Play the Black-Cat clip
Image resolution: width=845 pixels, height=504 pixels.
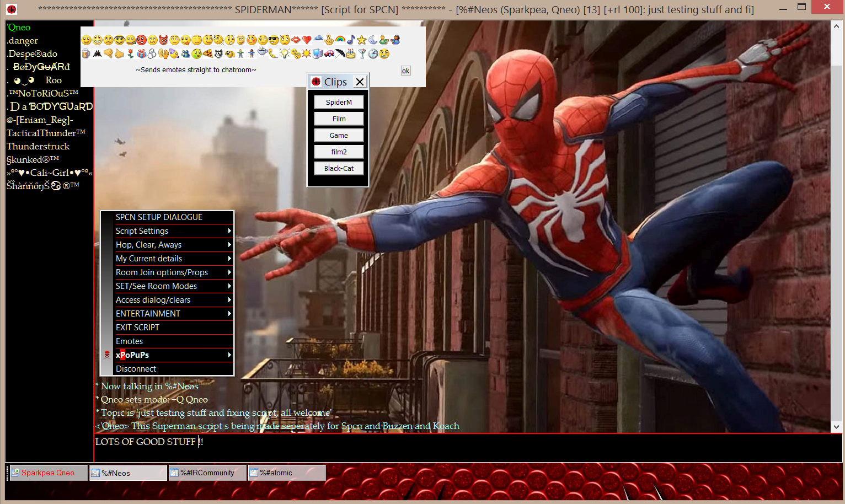(339, 168)
